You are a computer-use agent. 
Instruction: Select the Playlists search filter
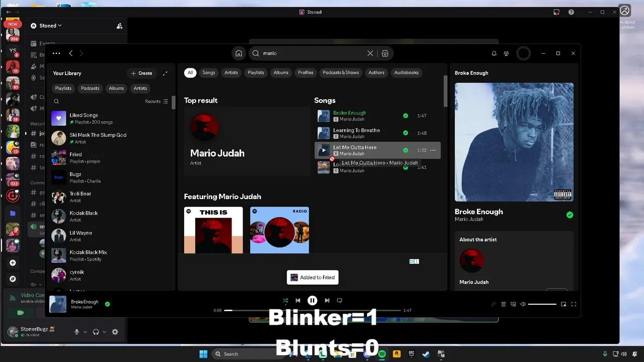coord(256,73)
